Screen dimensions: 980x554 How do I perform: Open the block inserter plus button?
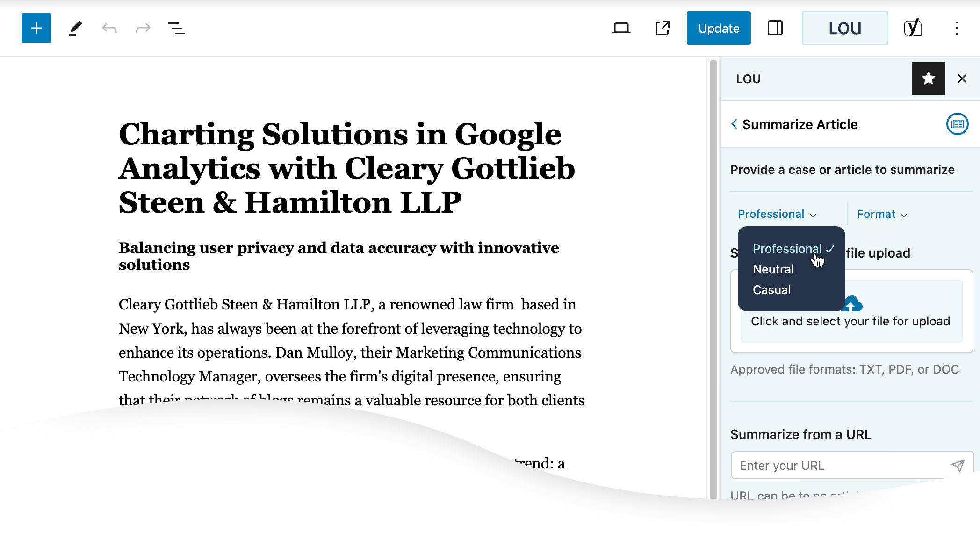(36, 28)
